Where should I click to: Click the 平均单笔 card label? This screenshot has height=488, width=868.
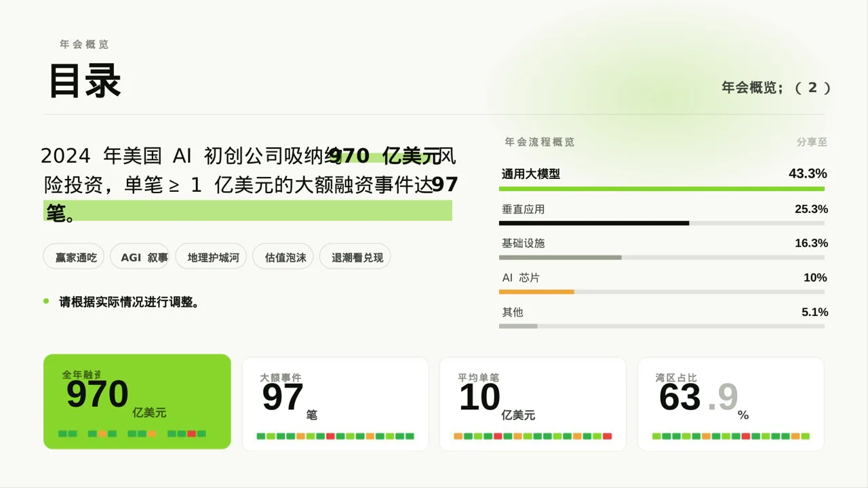click(479, 378)
